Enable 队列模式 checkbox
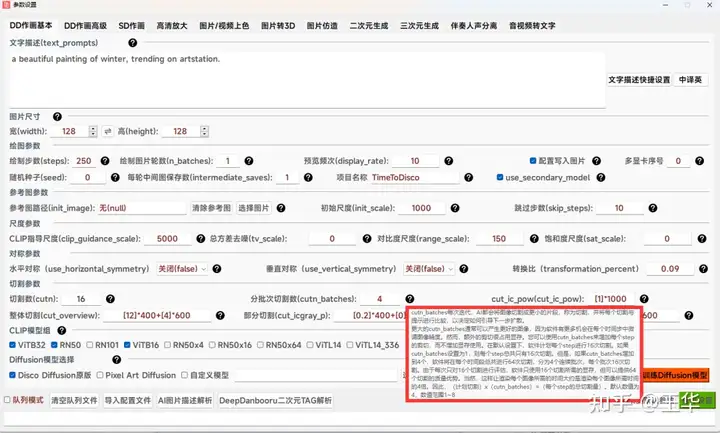Viewport: 720px width, 433px height. [x=7, y=400]
